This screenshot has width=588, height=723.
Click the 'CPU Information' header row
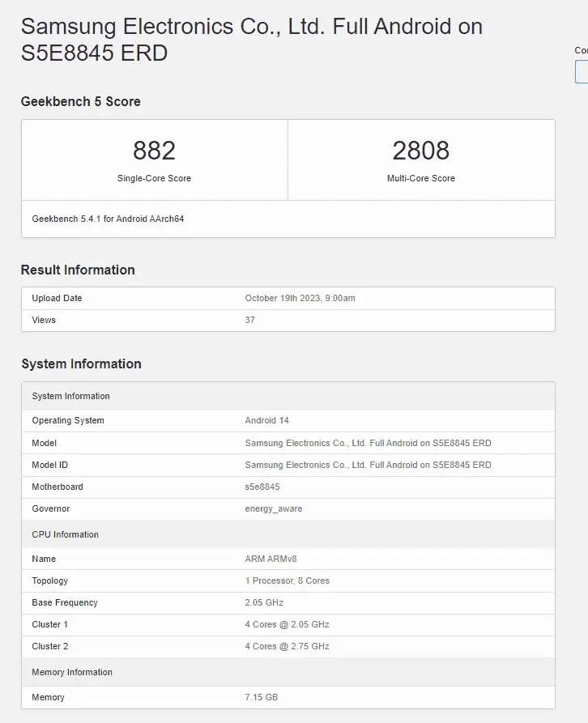tap(288, 534)
